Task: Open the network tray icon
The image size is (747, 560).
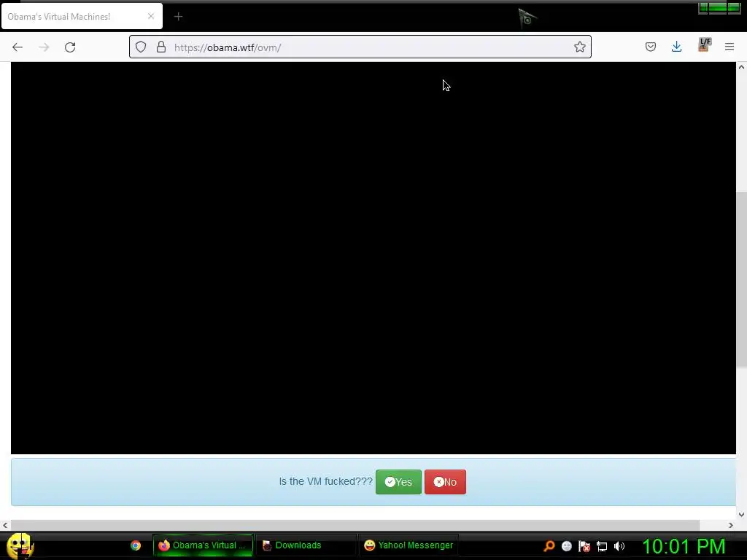Action: point(602,546)
